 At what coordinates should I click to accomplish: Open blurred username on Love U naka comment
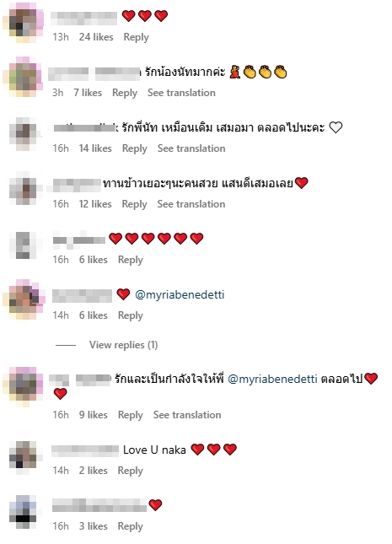[x=85, y=450]
